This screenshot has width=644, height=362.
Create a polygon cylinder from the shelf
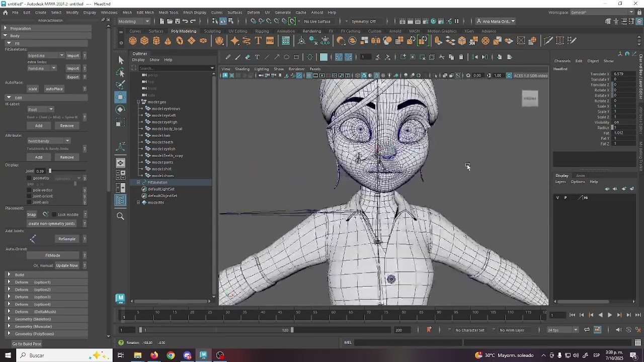click(156, 41)
